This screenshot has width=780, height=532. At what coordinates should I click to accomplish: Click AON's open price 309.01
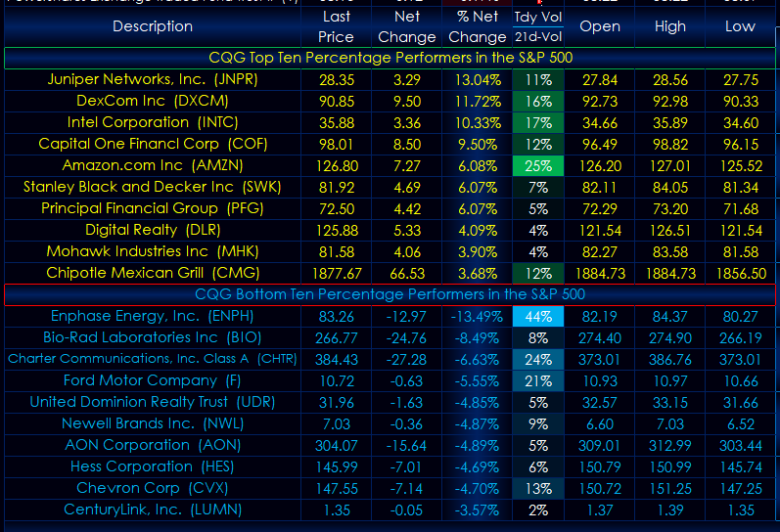599,445
